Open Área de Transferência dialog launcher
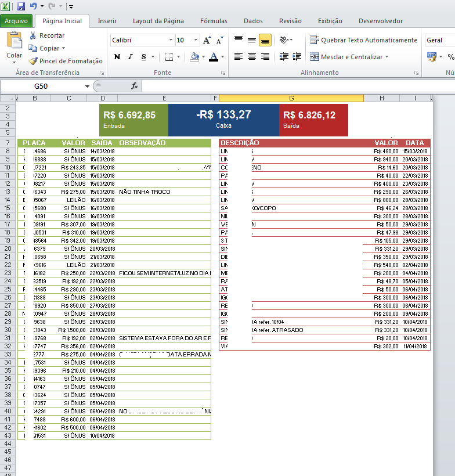Screen dimensions: 455x476 pyautogui.click(x=102, y=73)
